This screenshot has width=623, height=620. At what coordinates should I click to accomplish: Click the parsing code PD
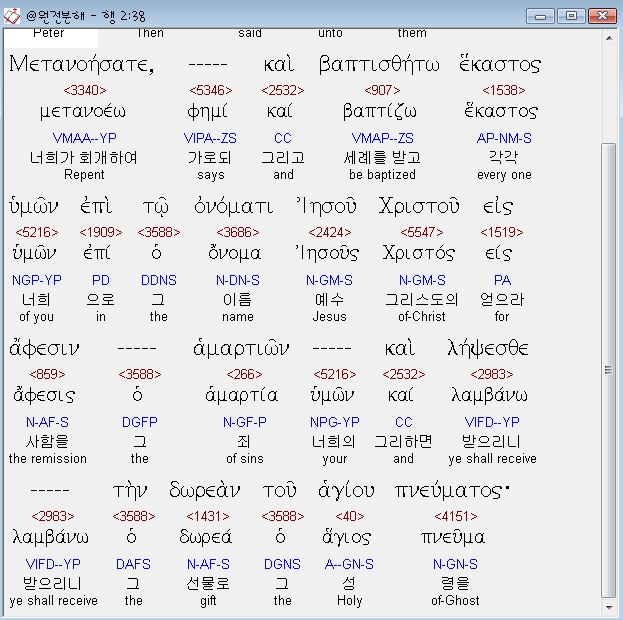click(x=101, y=280)
